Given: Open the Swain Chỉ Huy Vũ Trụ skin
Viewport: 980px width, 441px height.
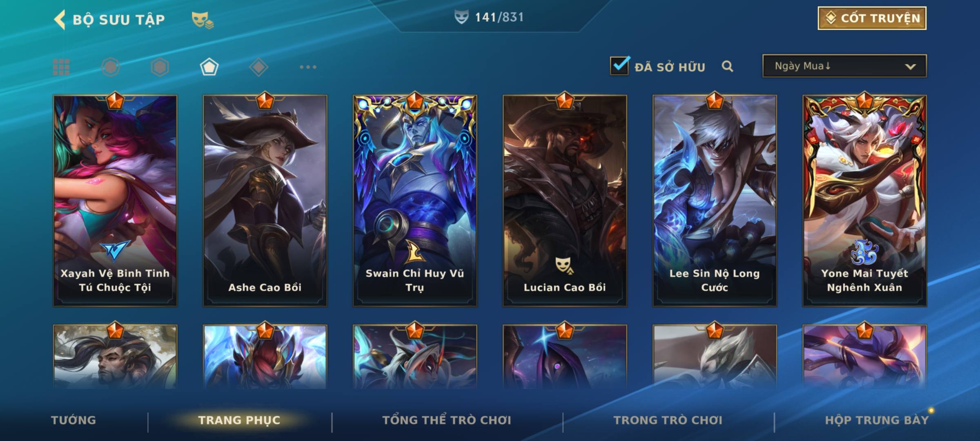Looking at the screenshot, I should tap(415, 200).
